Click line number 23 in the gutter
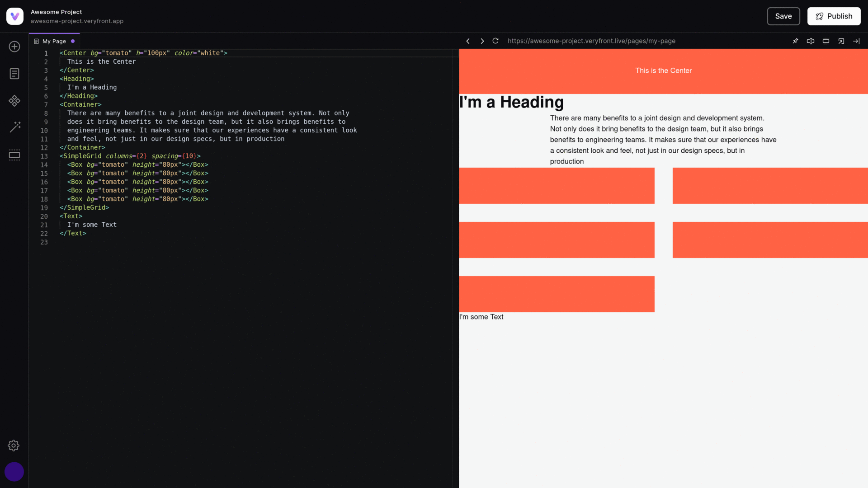The image size is (868, 488). tap(44, 242)
